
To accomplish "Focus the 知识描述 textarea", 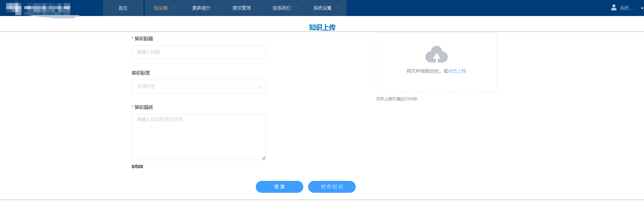I will [199, 137].
